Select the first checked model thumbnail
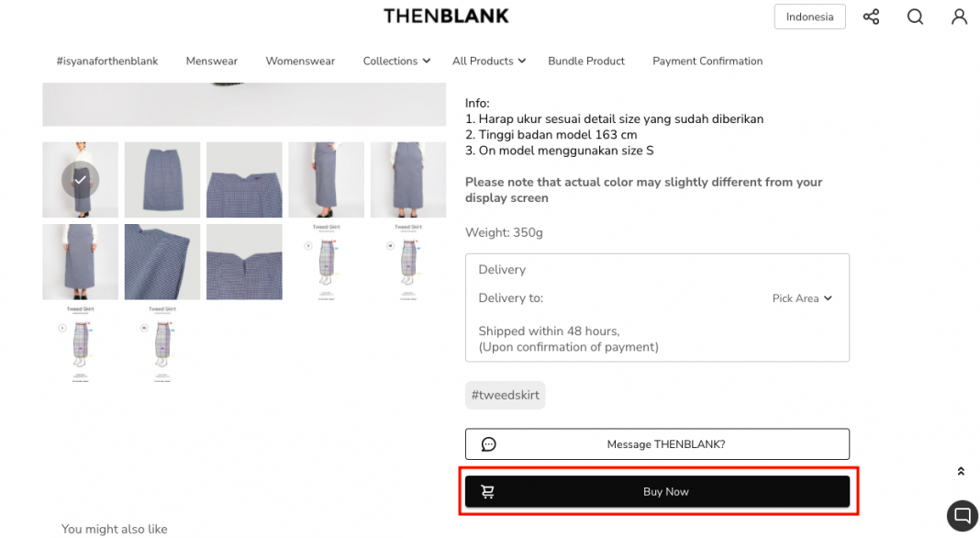 (81, 180)
